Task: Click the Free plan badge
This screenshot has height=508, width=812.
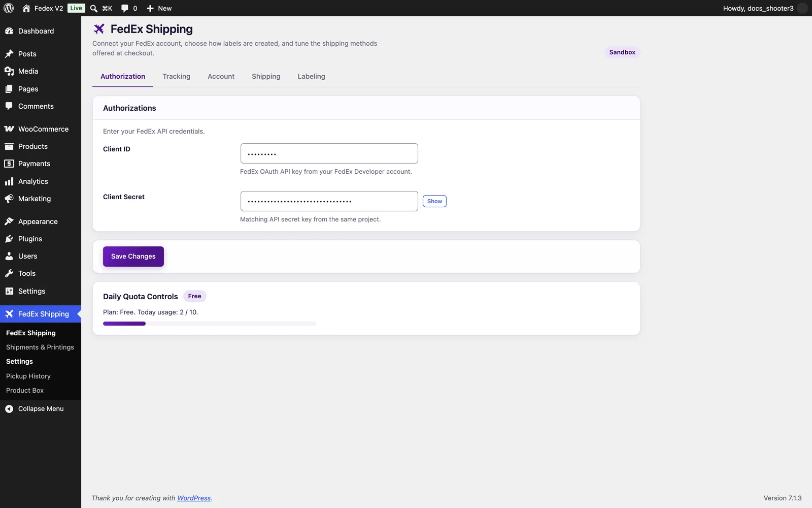Action: coord(195,296)
